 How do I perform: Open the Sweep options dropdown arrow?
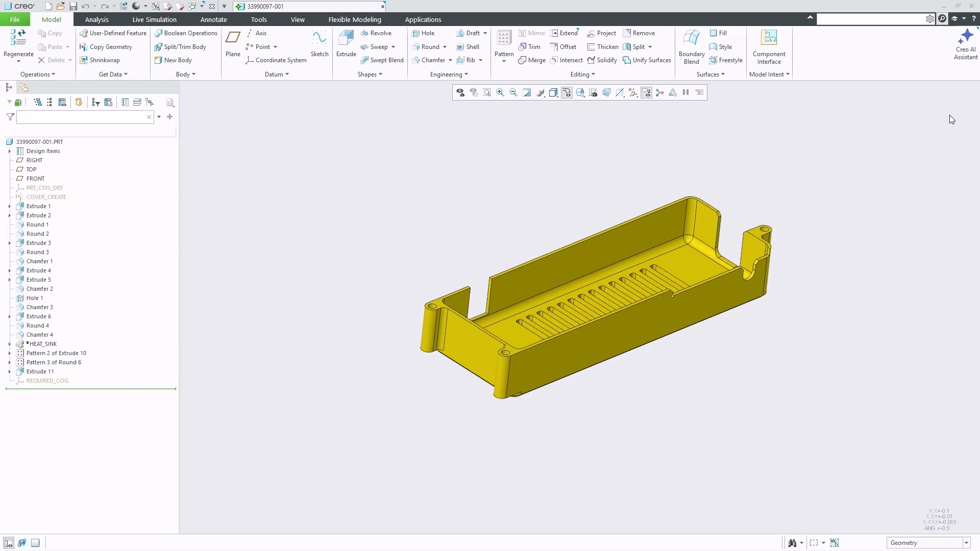393,47
